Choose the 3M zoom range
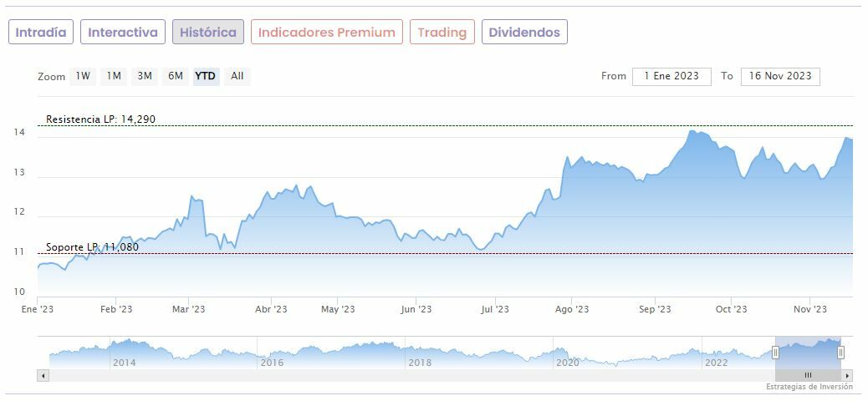 pos(145,76)
